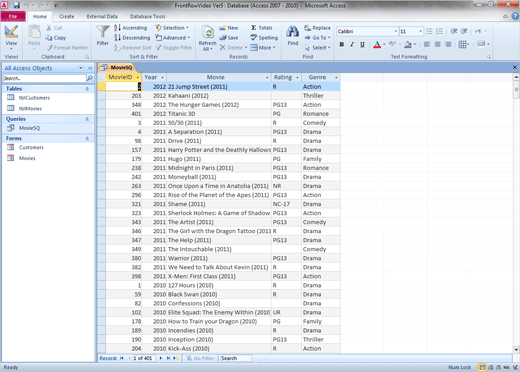The width and height of the screenshot is (520, 372).
Task: Click the navigation pane search magnifier
Action: tap(90, 78)
